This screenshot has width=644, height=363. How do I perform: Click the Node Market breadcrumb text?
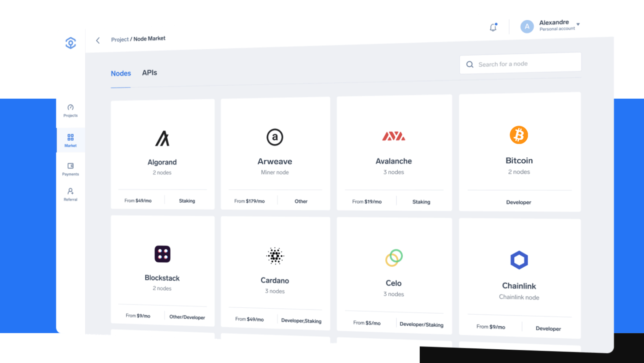[149, 38]
